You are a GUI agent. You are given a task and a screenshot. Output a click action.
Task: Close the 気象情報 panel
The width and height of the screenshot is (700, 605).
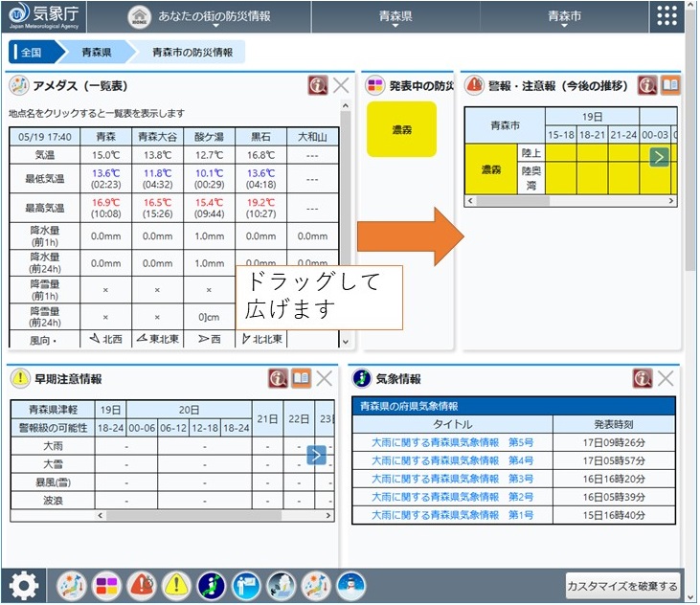(x=666, y=379)
